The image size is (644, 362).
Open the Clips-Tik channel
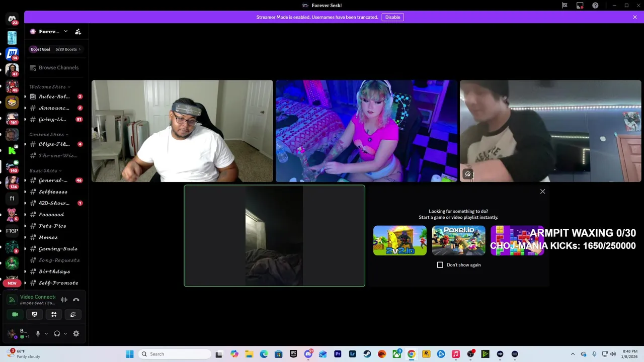point(55,144)
